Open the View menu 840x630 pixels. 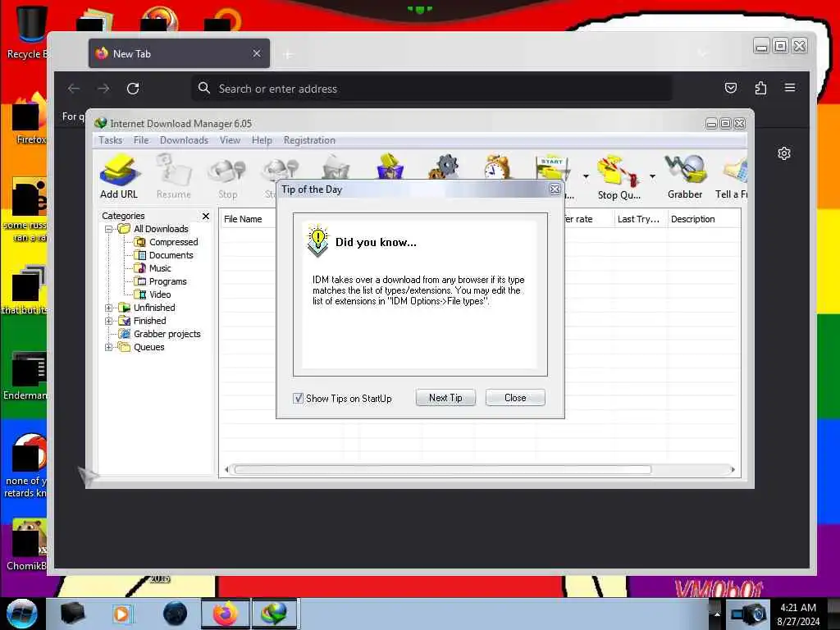230,140
